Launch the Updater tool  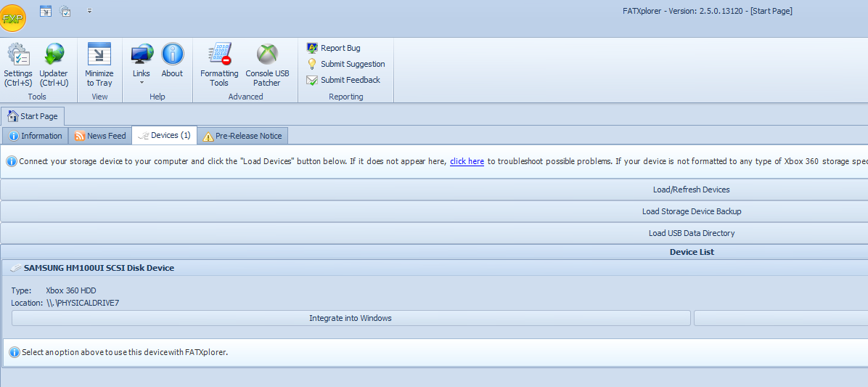tap(54, 64)
